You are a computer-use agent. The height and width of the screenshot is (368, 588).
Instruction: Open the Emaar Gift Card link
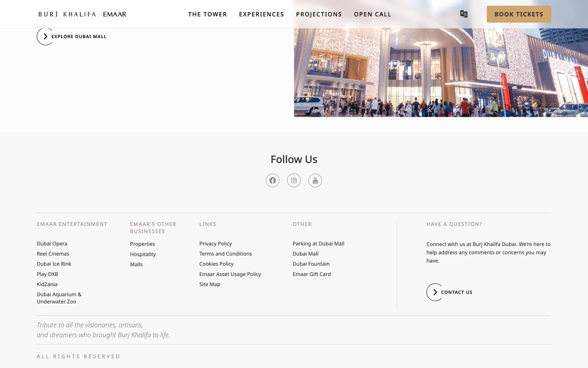(x=312, y=274)
